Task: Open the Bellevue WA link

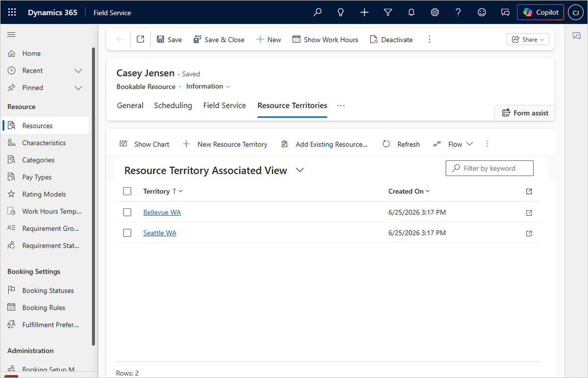Action: point(162,212)
